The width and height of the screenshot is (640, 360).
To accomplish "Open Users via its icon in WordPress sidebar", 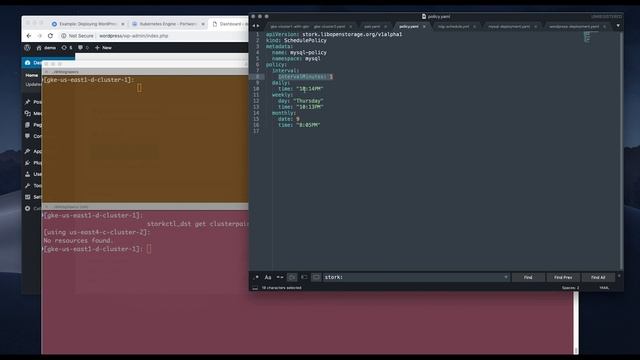I will pos(28,174).
